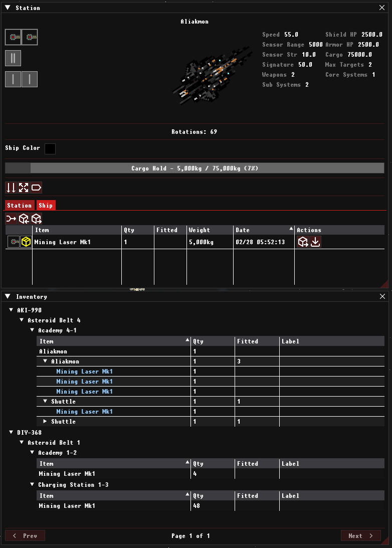Select Mining Laser Mk1 under the expanded Shuttle
This screenshot has height=548, width=392.
pyautogui.click(x=211, y=411)
